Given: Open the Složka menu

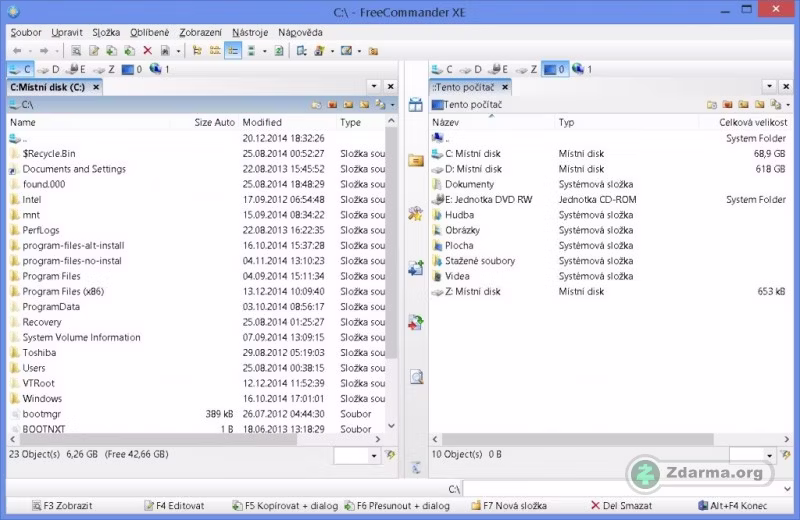Looking at the screenshot, I should tap(106, 32).
